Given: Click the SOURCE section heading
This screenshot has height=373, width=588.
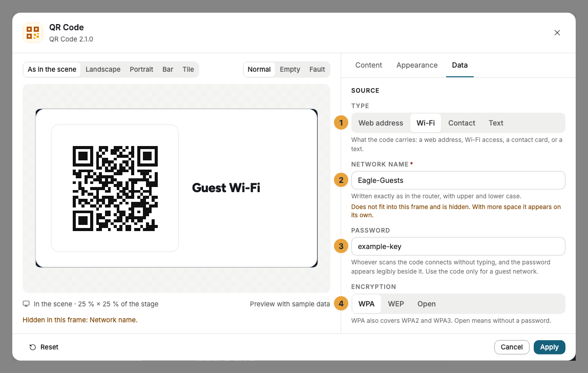Looking at the screenshot, I should [x=365, y=91].
